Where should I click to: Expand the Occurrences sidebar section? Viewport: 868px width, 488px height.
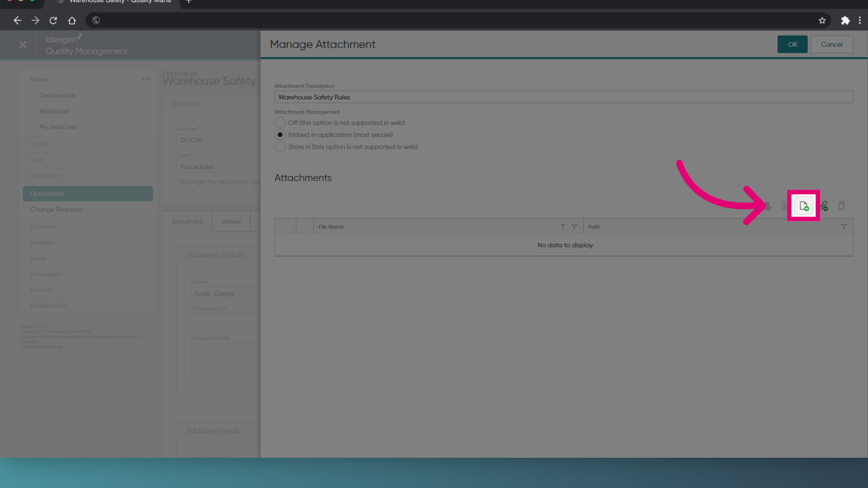[88, 274]
